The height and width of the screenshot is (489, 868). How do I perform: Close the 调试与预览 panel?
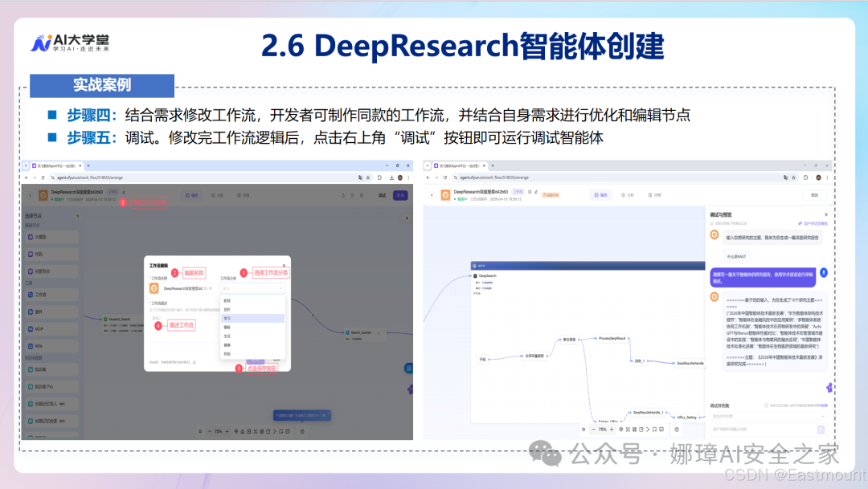pos(826,214)
